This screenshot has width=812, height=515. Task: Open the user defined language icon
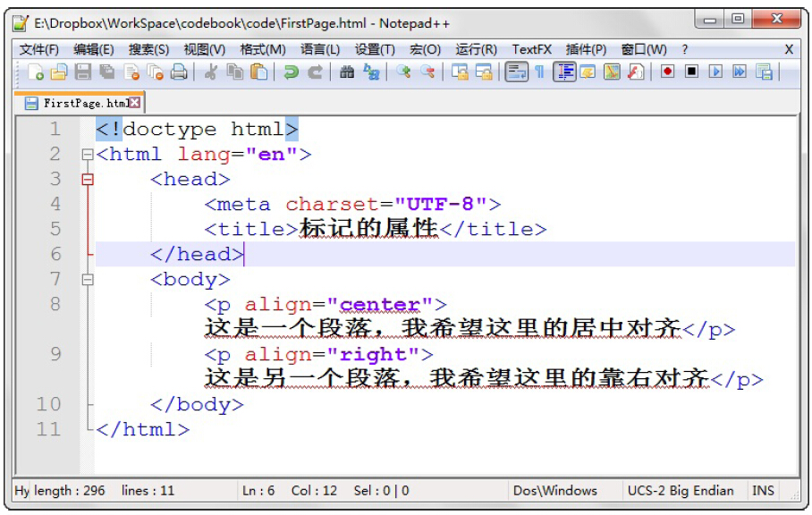tap(588, 72)
